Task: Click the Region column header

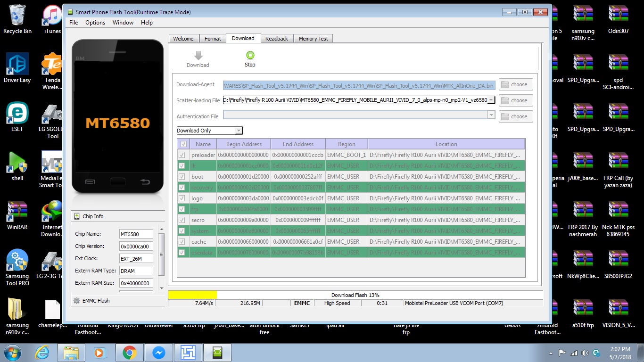Action: point(347,144)
